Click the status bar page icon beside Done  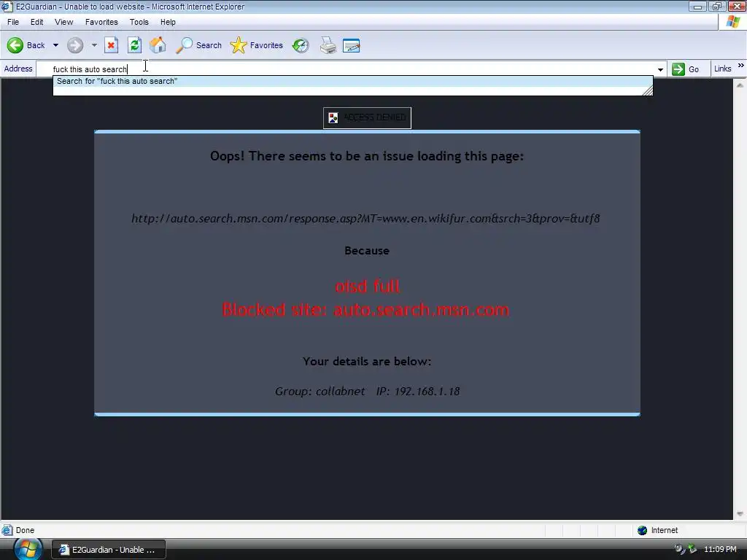[x=7, y=530]
